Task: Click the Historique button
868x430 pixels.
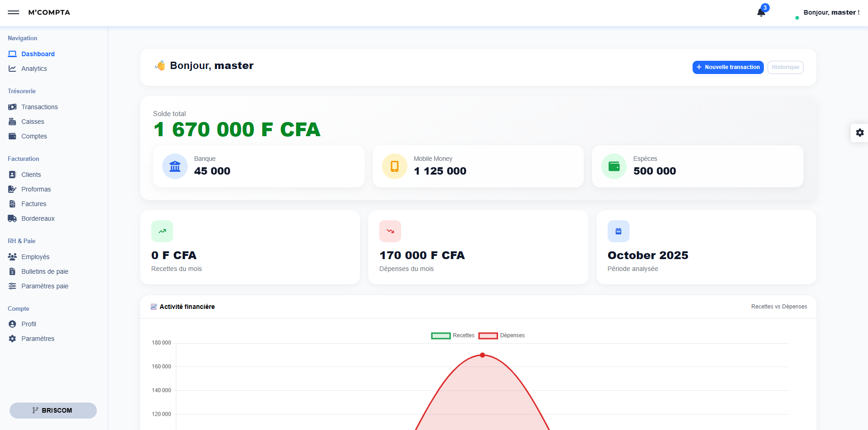Action: (785, 67)
